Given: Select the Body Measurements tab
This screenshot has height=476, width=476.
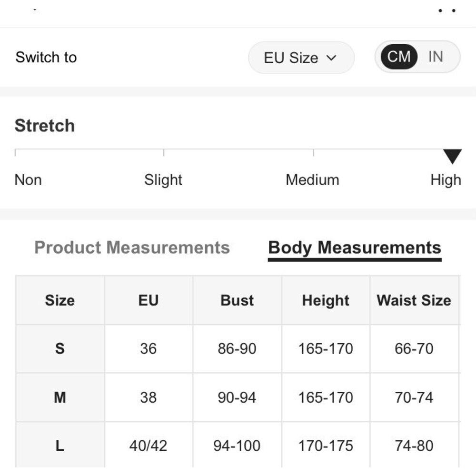Looking at the screenshot, I should [355, 248].
